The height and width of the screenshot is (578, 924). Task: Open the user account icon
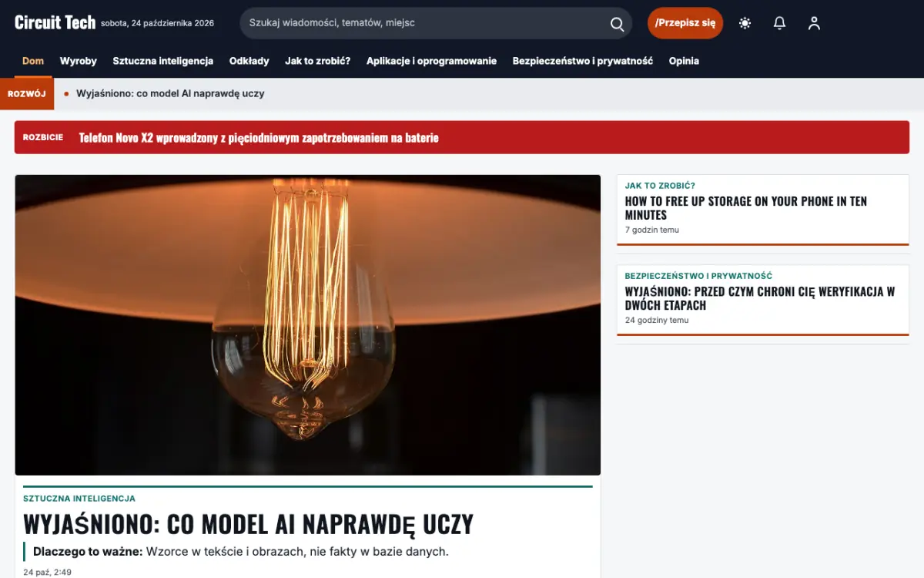[x=814, y=23]
